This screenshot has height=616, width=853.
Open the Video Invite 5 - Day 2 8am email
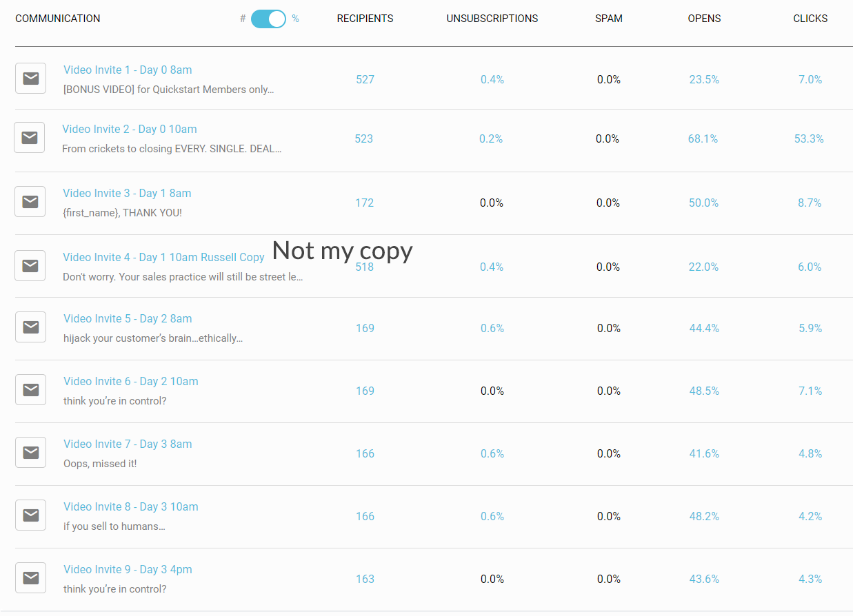pyautogui.click(x=128, y=318)
